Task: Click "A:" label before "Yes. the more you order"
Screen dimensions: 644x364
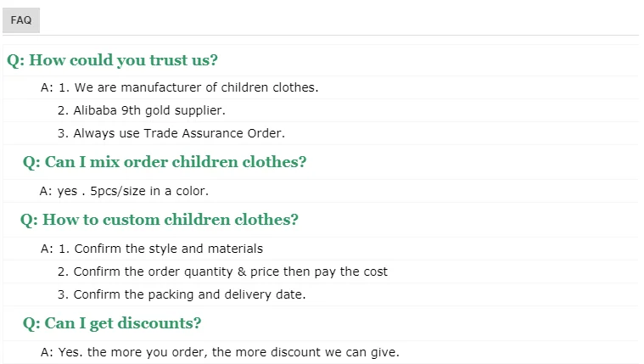Action: point(48,352)
